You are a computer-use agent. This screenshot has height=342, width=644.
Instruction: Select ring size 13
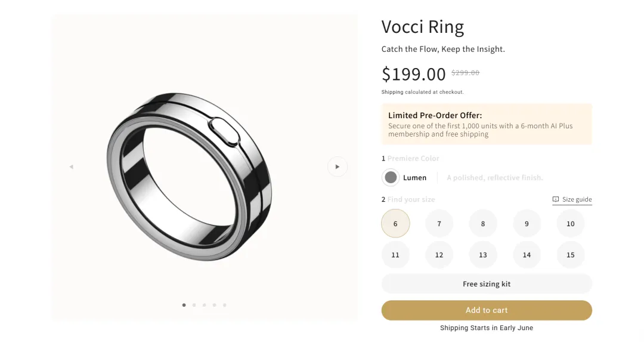pyautogui.click(x=483, y=255)
